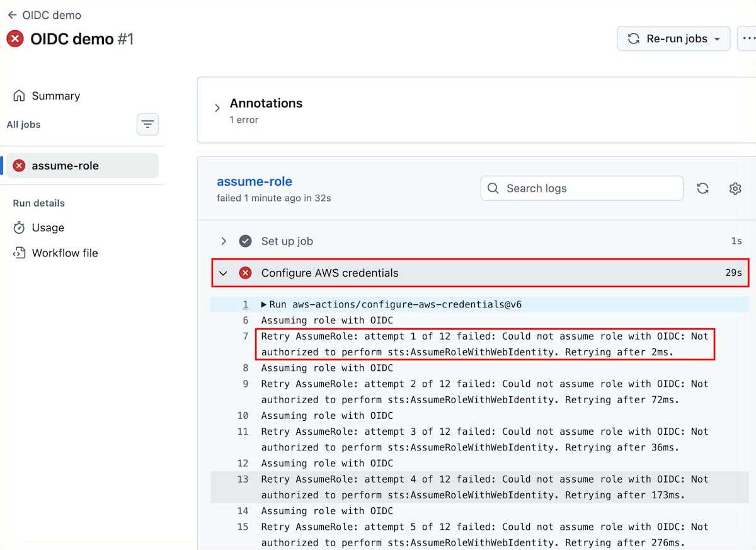Image resolution: width=756 pixels, height=550 pixels.
Task: Expand the Run aws-actions command triangle
Action: (x=264, y=305)
